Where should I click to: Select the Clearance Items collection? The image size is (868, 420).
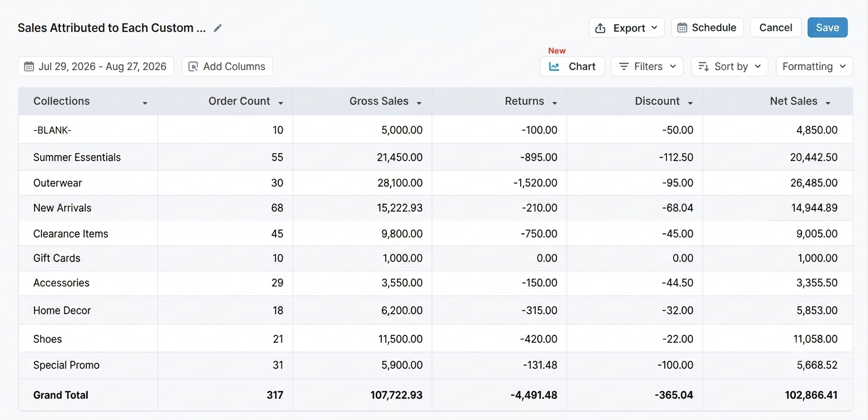click(71, 234)
